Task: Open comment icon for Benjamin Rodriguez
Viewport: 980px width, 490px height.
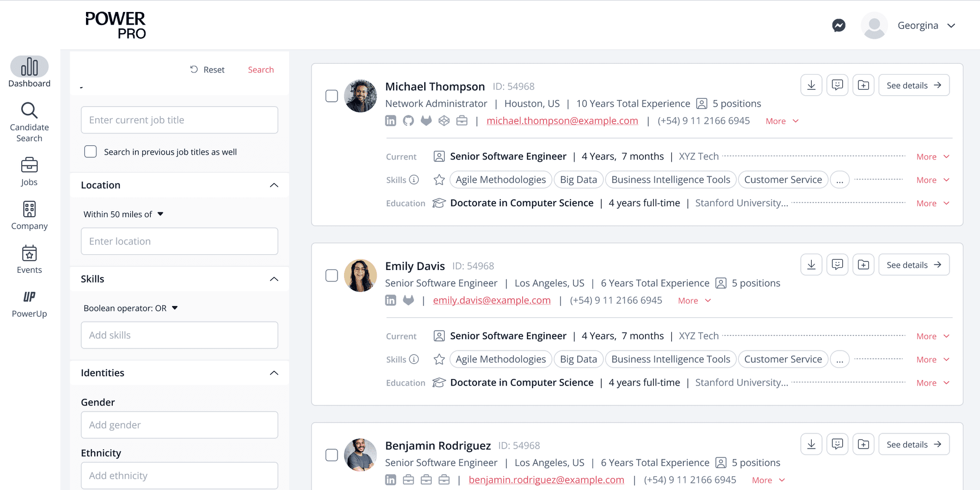Action: coord(837,444)
